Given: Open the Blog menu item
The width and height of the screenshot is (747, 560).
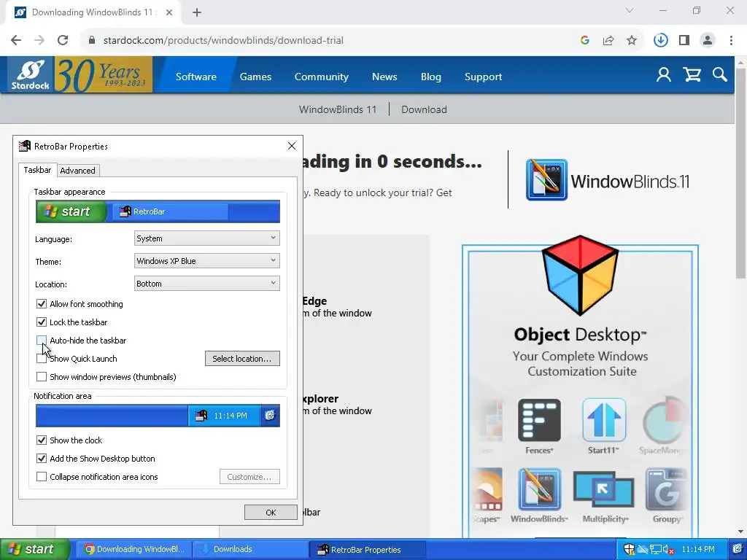Looking at the screenshot, I should (x=430, y=77).
